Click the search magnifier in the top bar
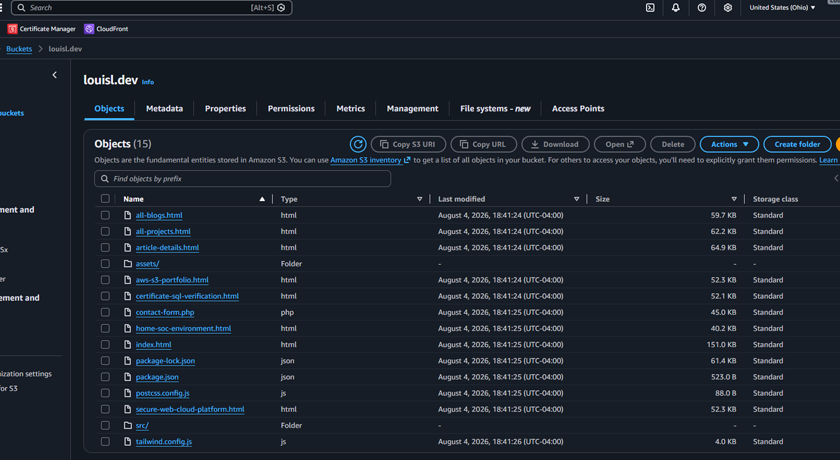Screen dimensions: 840x460 point(21,7)
